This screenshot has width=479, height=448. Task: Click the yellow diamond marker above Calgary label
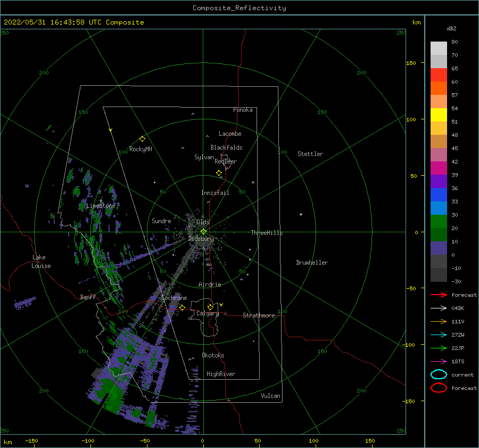(x=210, y=307)
